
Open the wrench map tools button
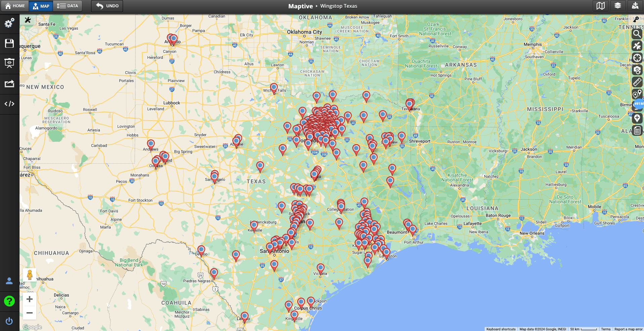point(28,20)
